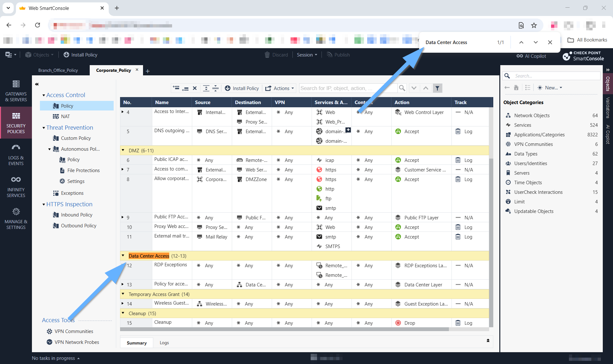Open Manage & Settings sidebar view
613x364 pixels.
[x=16, y=219]
